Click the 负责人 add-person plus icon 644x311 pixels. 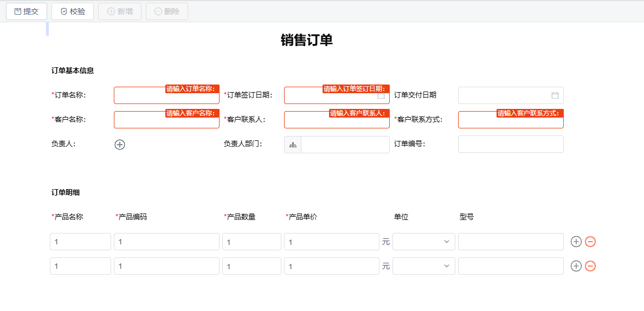119,145
